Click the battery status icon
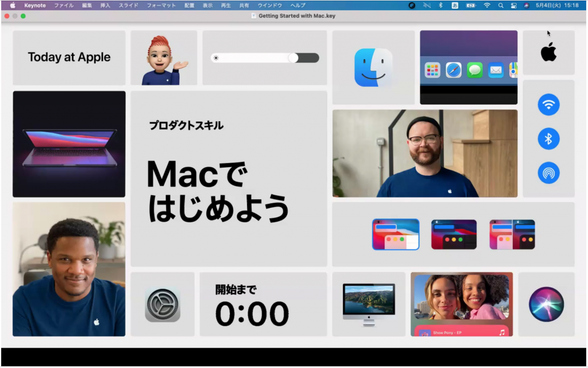 [471, 5]
